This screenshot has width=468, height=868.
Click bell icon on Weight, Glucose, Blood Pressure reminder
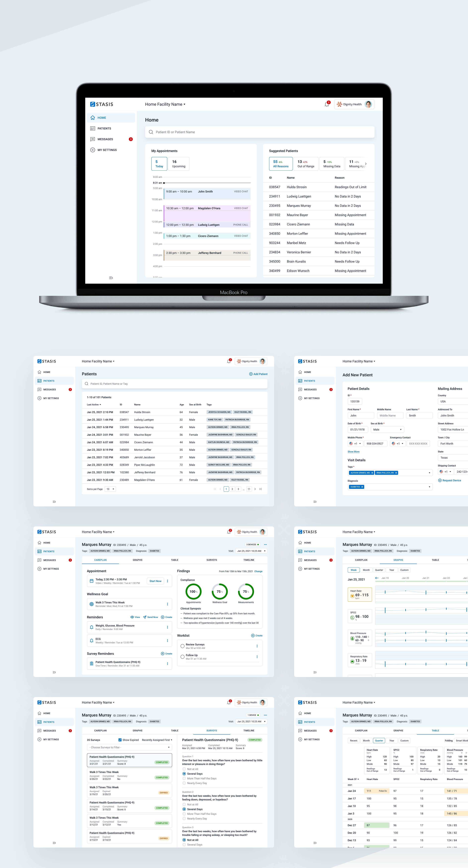pos(92,627)
